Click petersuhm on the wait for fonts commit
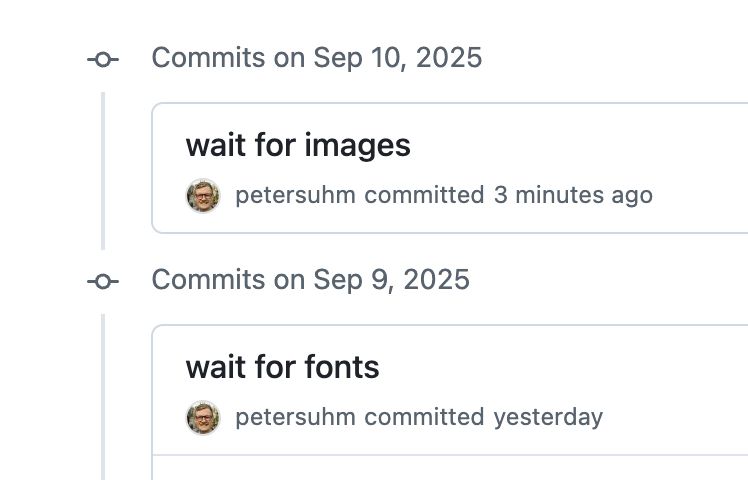Viewport: 748px width, 480px height. (295, 417)
